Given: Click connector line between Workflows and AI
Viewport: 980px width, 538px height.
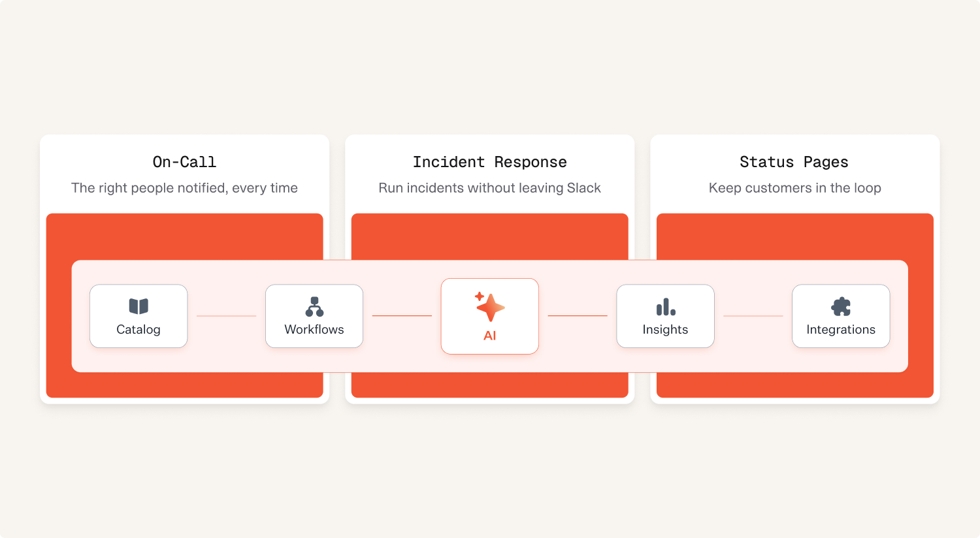Looking at the screenshot, I should 402,316.
